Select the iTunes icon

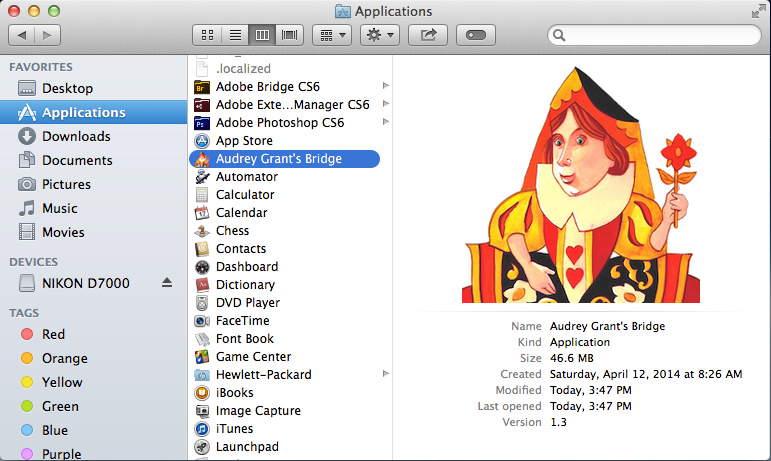click(202, 429)
